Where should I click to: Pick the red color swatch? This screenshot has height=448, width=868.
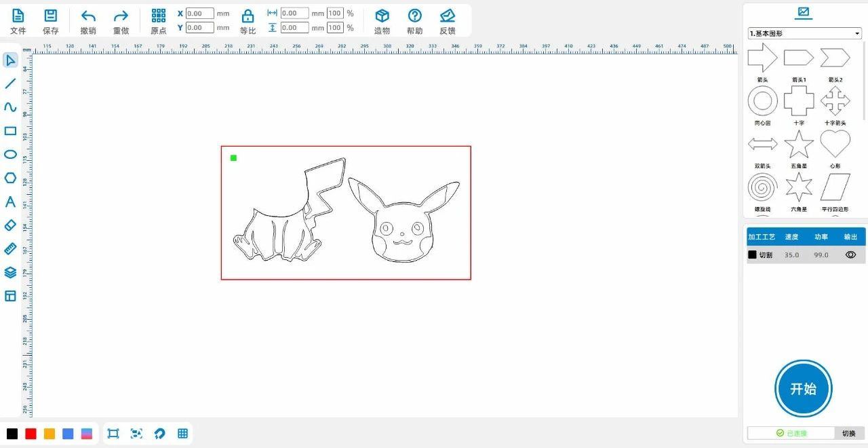pyautogui.click(x=31, y=434)
